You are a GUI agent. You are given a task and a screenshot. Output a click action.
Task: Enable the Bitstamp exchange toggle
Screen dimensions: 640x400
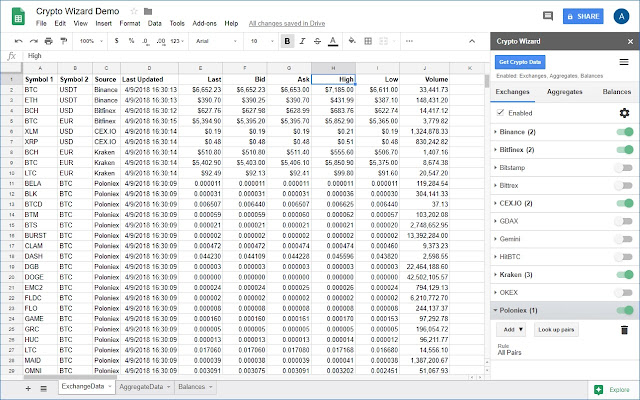pyautogui.click(x=623, y=167)
